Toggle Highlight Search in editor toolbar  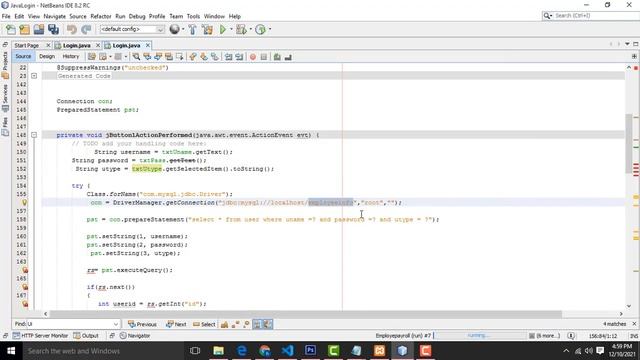169,57
